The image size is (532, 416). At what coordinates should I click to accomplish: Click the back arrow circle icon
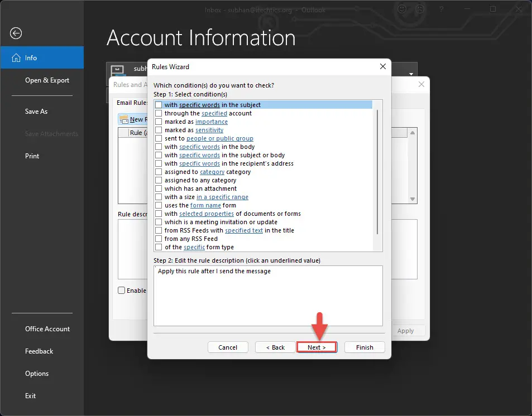coord(16,33)
